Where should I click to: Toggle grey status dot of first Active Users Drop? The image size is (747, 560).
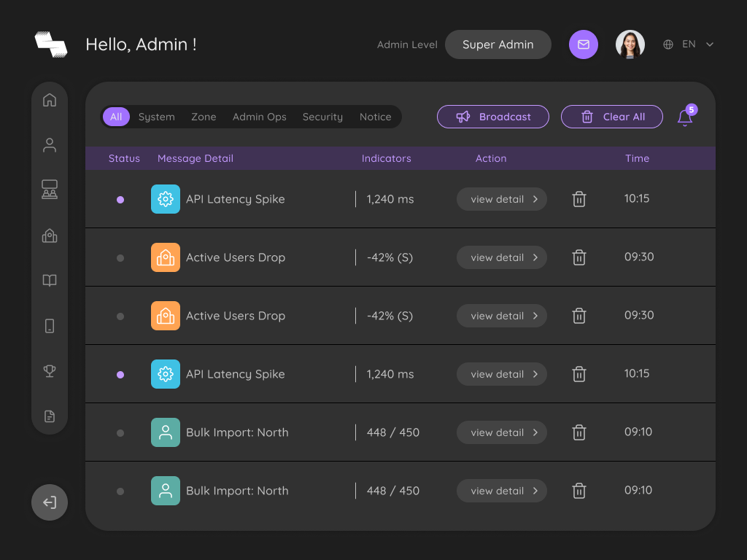point(120,258)
